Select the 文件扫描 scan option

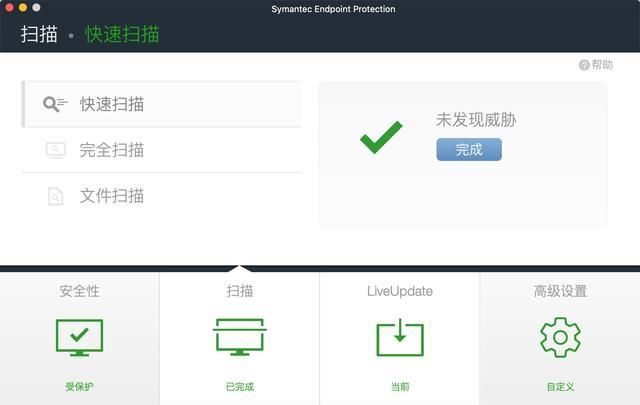[162, 196]
